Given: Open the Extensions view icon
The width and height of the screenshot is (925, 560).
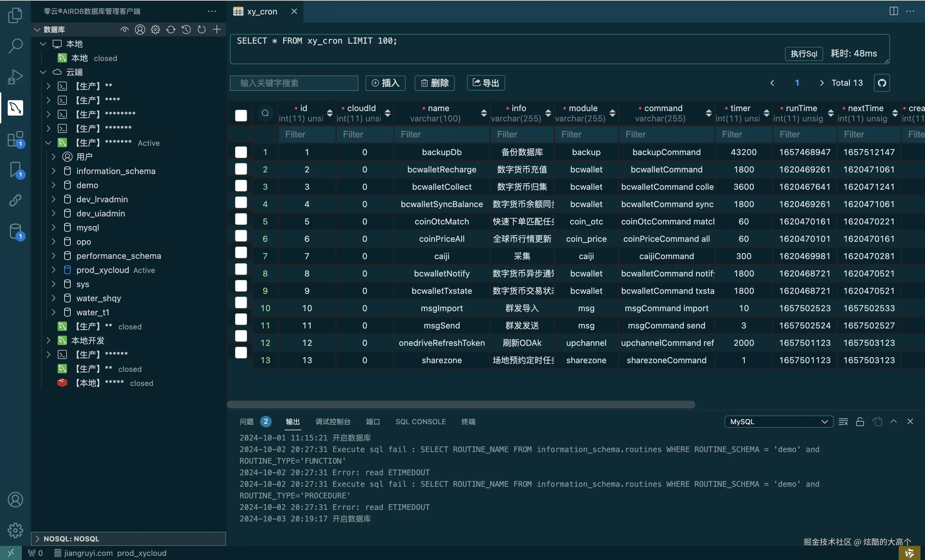Looking at the screenshot, I should coord(15,139).
